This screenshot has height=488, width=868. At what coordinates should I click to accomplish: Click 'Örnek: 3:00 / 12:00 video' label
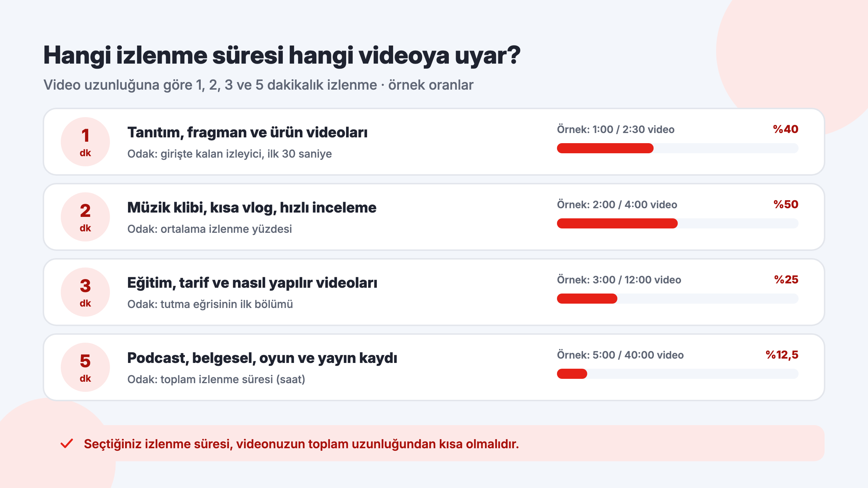click(619, 280)
